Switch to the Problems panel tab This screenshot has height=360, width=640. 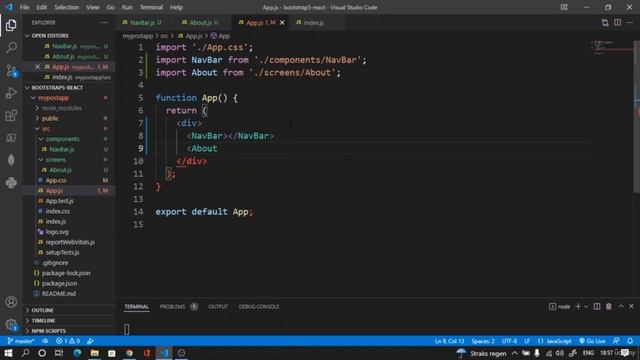tap(173, 307)
